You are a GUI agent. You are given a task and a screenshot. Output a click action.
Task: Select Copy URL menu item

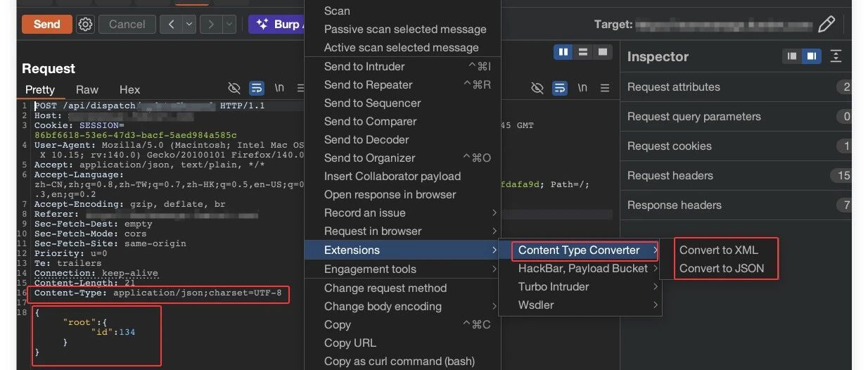point(402,343)
